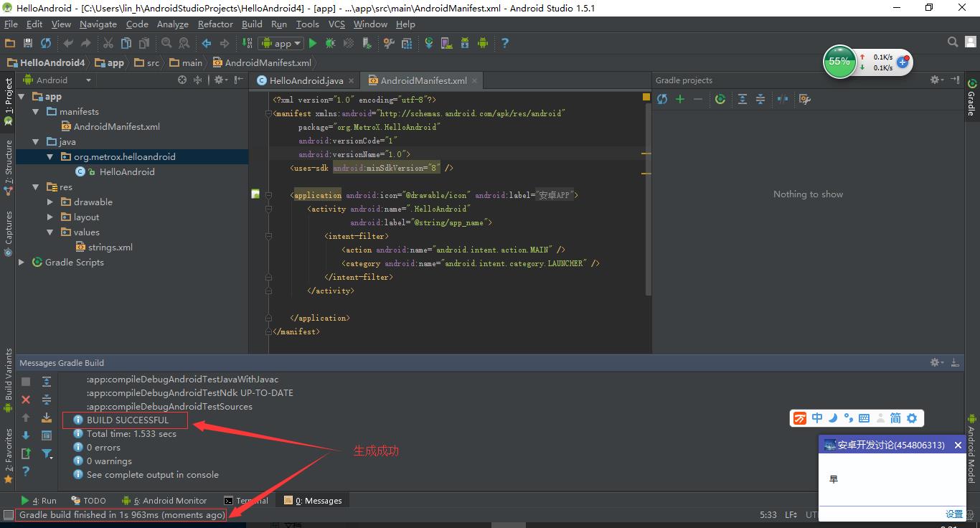Image resolution: width=980 pixels, height=528 pixels.
Task: Open the 6: Android Monitor tab
Action: click(164, 501)
